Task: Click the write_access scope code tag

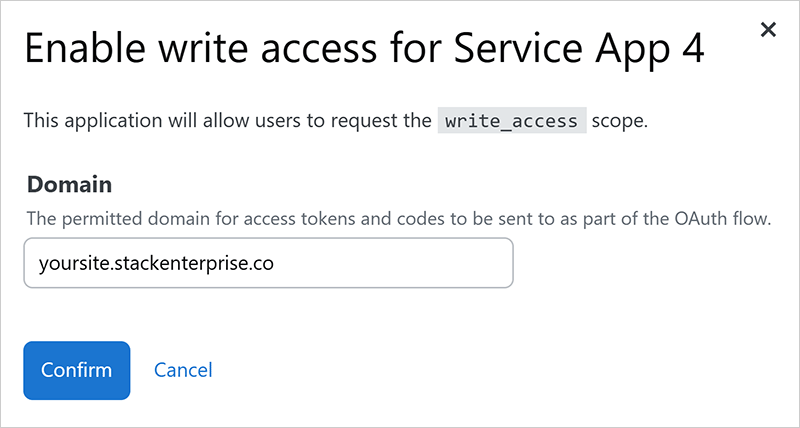Action: point(511,122)
